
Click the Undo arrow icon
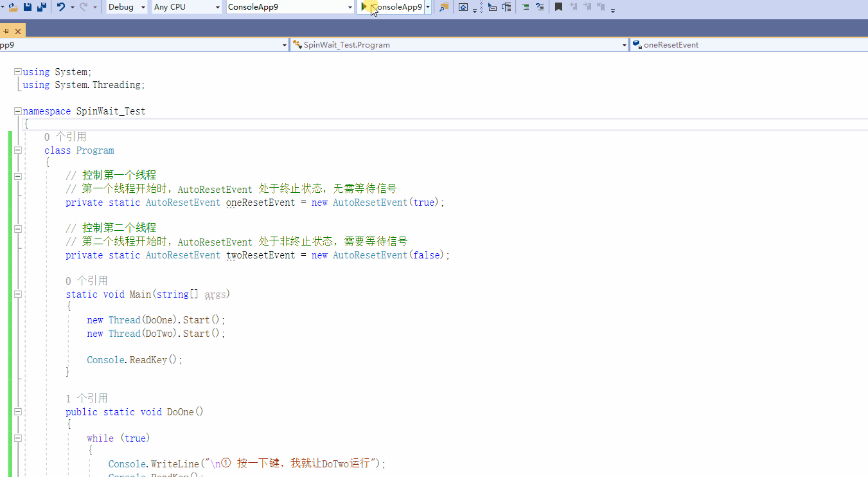pyautogui.click(x=61, y=7)
